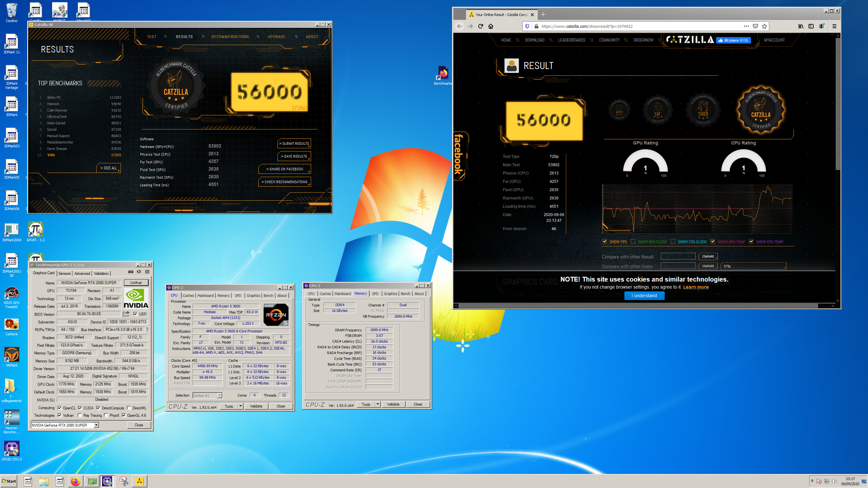Open the Cestino recycle bin icon
Image resolution: width=868 pixels, height=488 pixels.
click(x=12, y=13)
